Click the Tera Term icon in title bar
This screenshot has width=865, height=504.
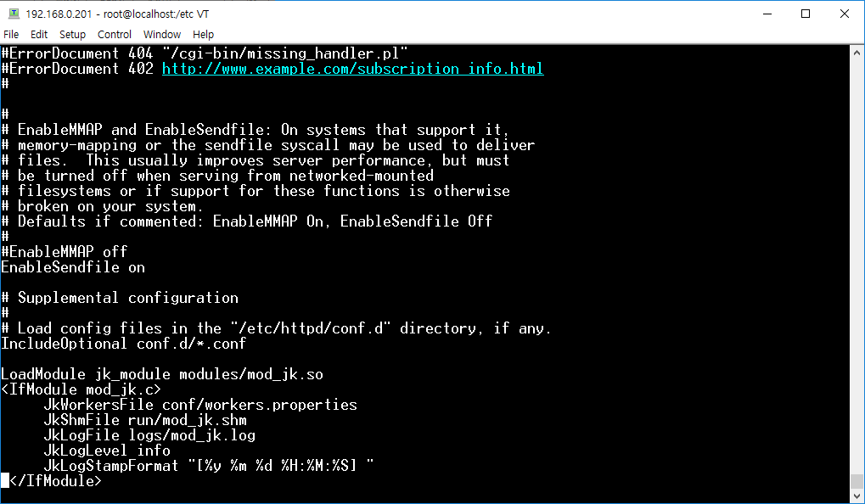tap(14, 14)
